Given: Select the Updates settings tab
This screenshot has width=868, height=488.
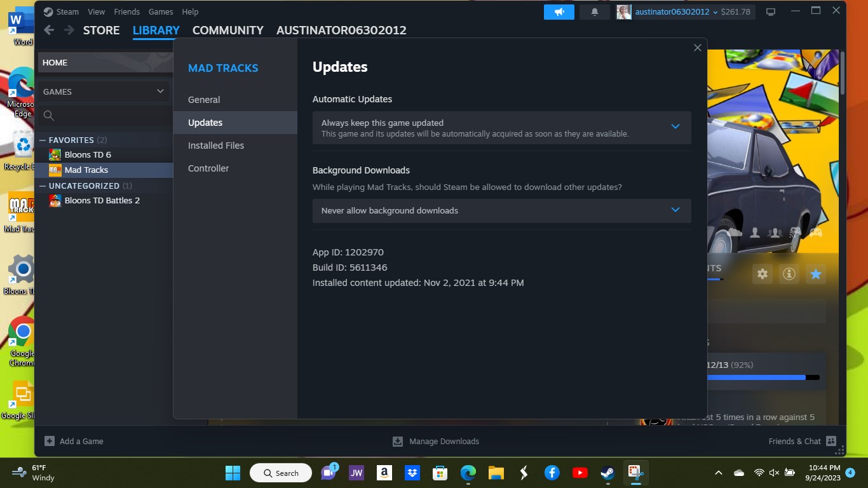Looking at the screenshot, I should point(235,123).
